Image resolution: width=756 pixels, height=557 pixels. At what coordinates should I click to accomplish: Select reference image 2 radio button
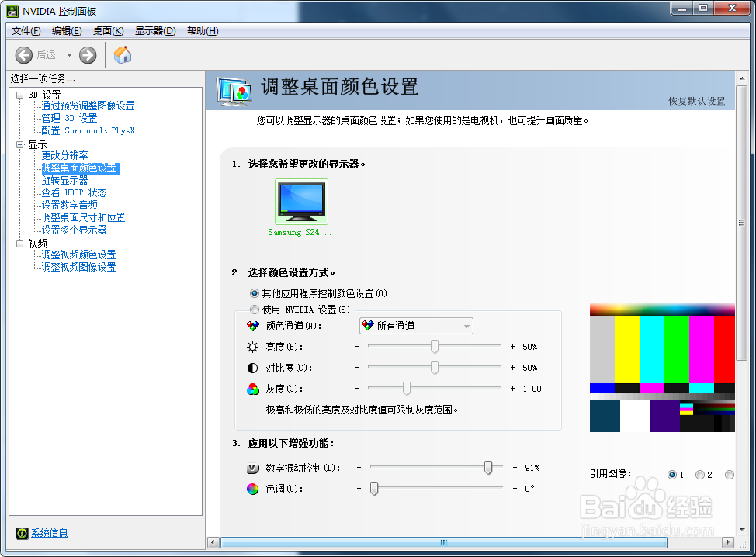[700, 475]
